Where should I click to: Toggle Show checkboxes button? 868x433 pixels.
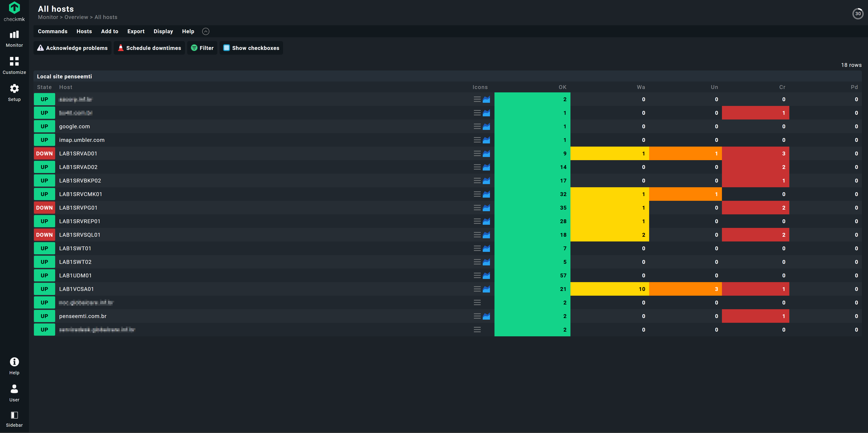pyautogui.click(x=251, y=48)
